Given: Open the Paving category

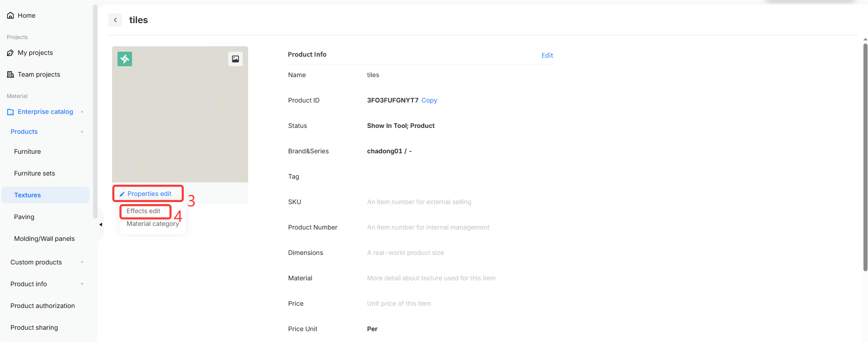Looking at the screenshot, I should click(x=24, y=217).
